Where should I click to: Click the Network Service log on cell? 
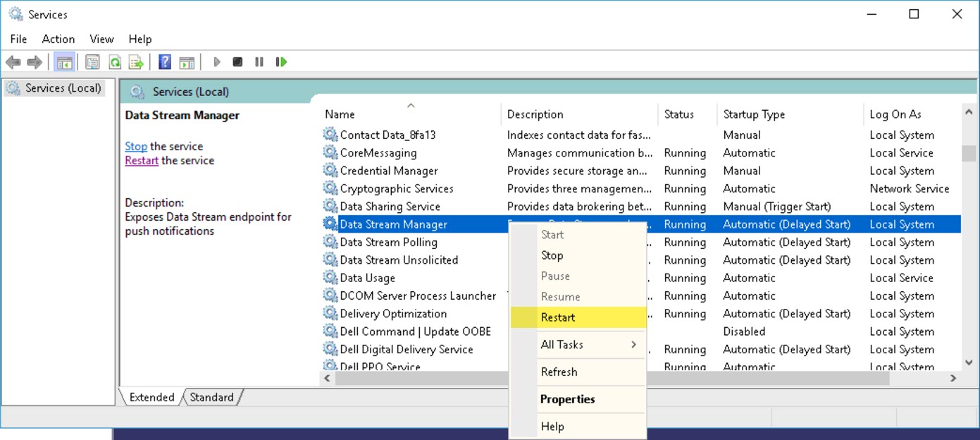pos(910,188)
